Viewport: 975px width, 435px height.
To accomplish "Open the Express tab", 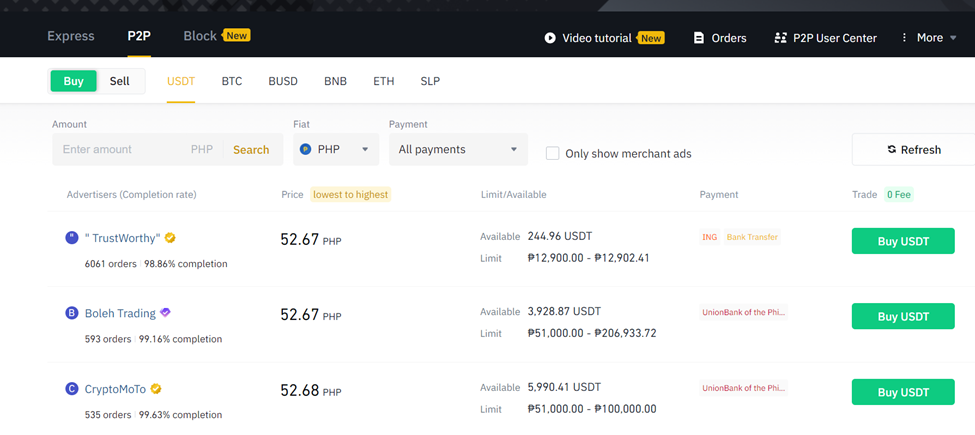I will click(x=71, y=36).
